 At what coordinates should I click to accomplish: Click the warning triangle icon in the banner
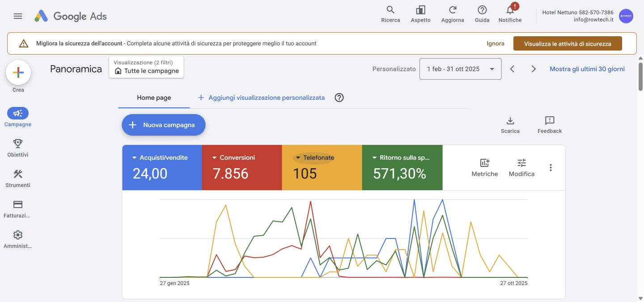click(24, 43)
